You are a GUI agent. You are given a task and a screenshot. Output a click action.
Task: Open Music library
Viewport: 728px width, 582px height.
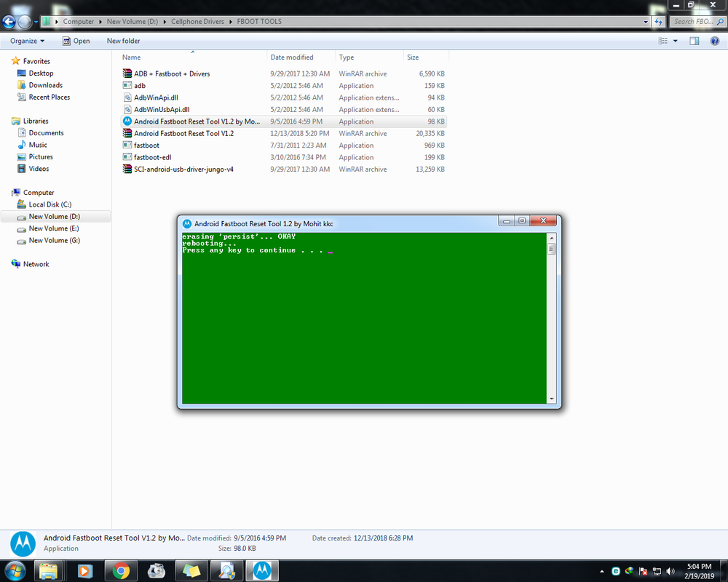pos(38,145)
